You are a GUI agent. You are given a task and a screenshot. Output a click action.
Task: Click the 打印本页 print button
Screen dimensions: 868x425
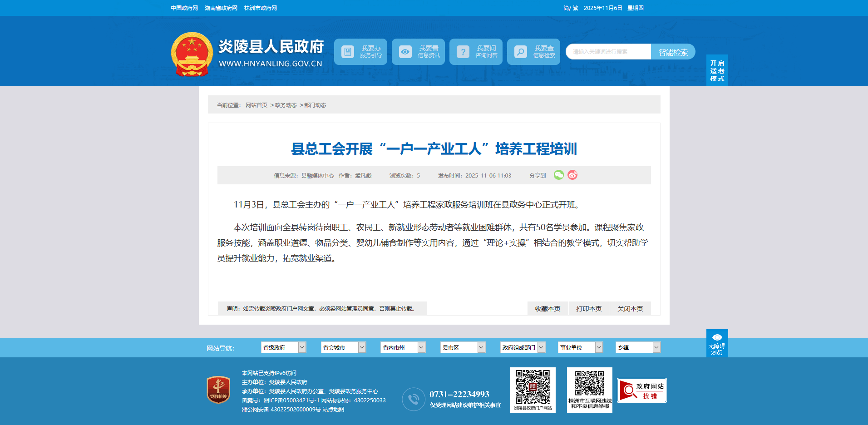pos(589,309)
